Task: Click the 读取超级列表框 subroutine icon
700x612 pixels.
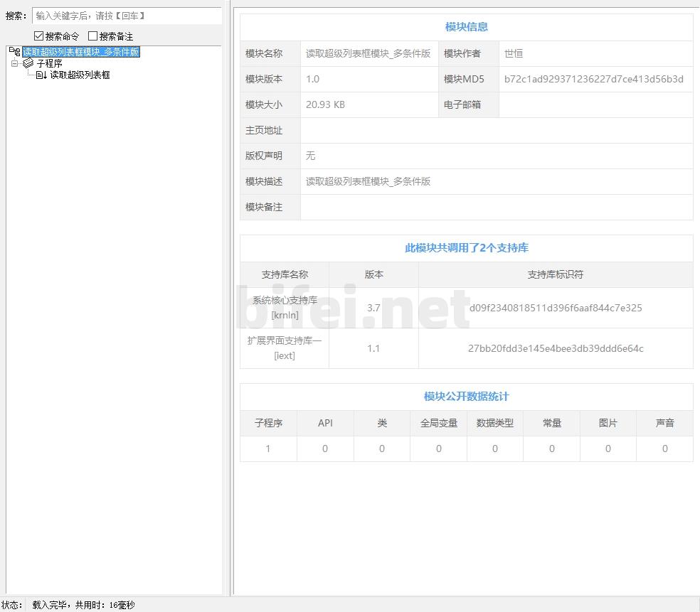Action: click(41, 75)
